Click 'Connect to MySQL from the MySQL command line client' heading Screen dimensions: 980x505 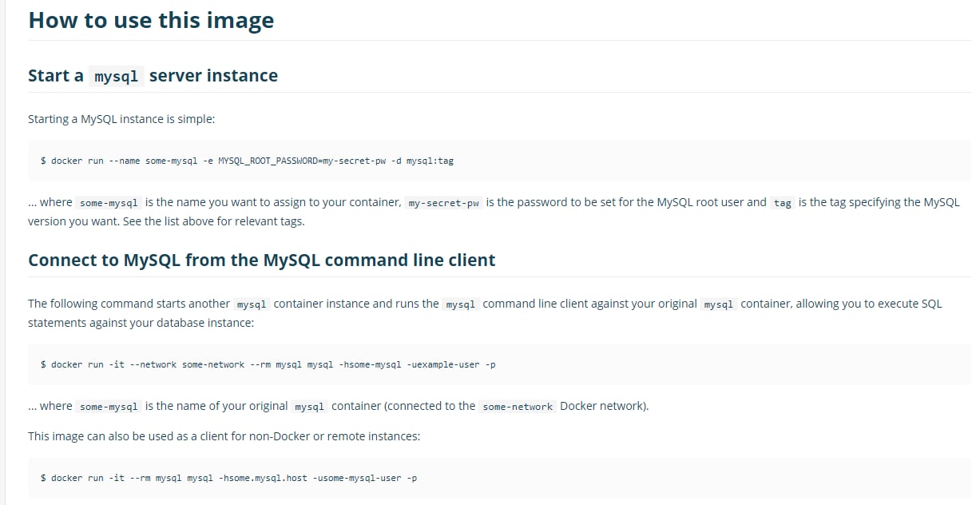[x=261, y=260]
